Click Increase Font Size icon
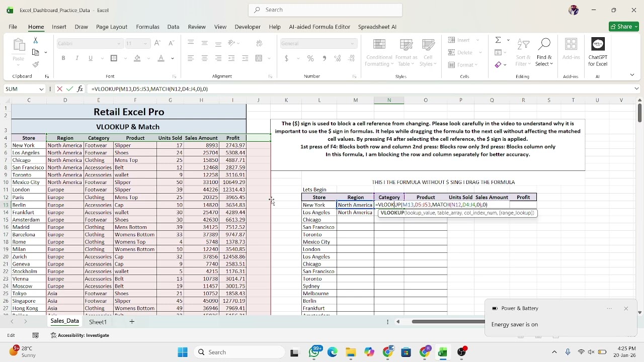644x362 pixels. [157, 43]
